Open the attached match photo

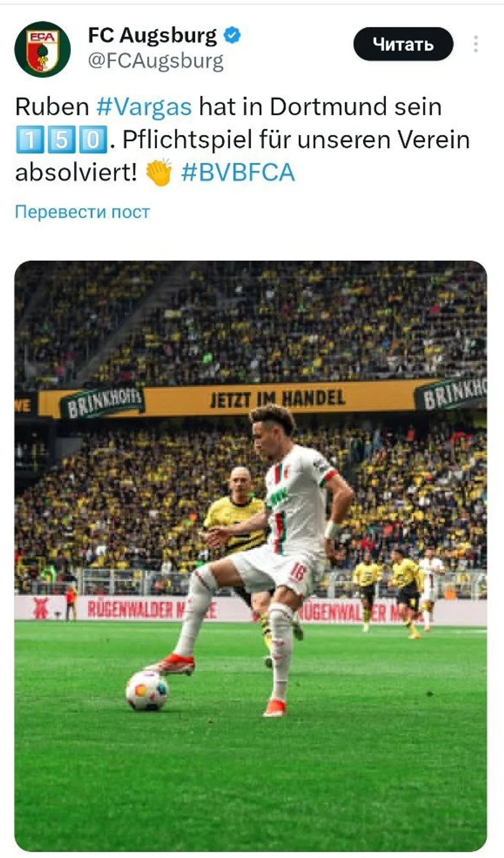pyautogui.click(x=251, y=556)
